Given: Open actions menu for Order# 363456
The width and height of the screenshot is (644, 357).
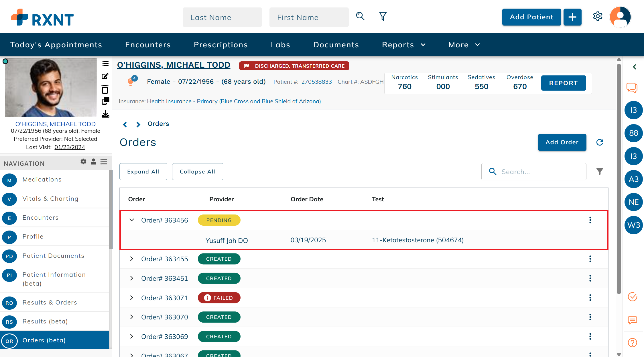Looking at the screenshot, I should click(x=590, y=220).
